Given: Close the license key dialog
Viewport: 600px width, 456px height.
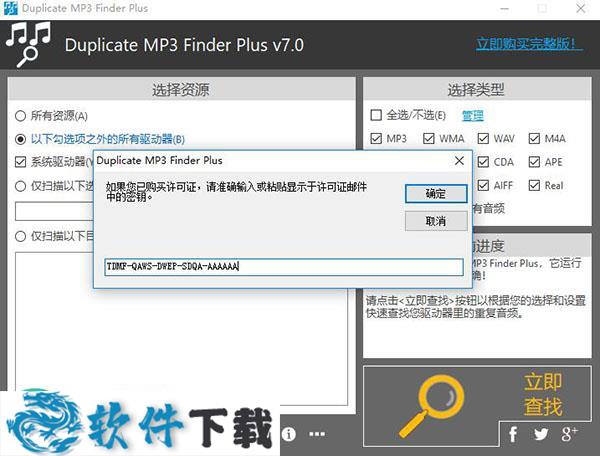Looking at the screenshot, I should click(459, 160).
